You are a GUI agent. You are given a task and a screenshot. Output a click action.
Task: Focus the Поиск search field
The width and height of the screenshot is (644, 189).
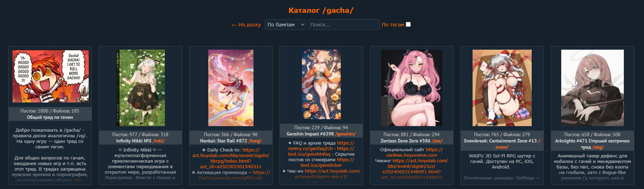344,25
